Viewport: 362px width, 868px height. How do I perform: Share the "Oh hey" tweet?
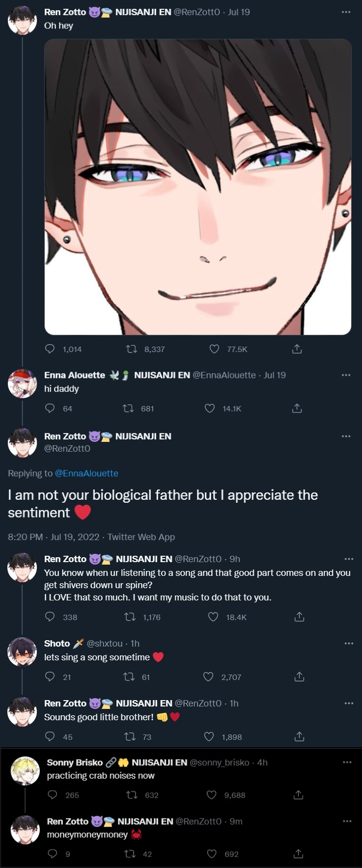coord(297,349)
